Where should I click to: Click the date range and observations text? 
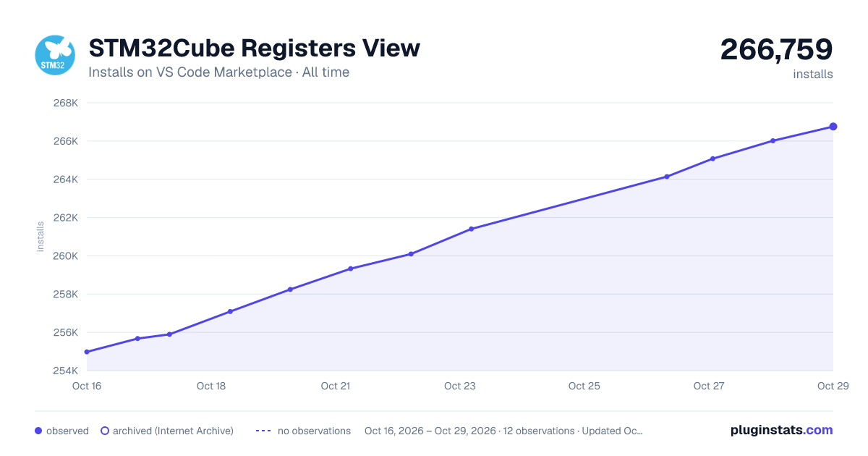pyautogui.click(x=503, y=431)
